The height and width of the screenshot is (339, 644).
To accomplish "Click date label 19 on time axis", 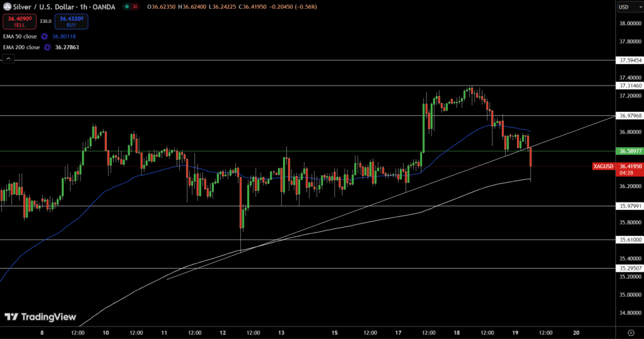I will 516,333.
